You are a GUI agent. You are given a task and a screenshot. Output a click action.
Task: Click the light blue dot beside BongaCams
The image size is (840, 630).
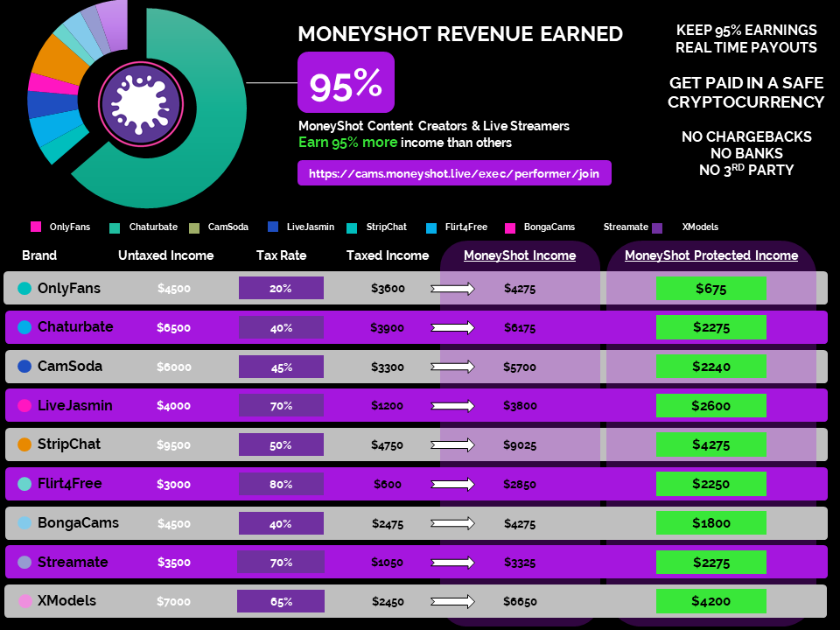click(x=24, y=523)
